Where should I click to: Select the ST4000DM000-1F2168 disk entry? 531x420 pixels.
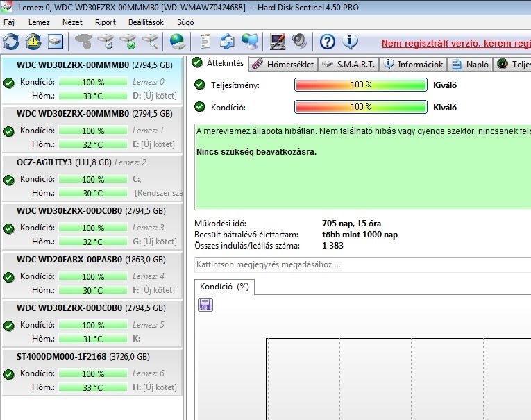pos(92,372)
